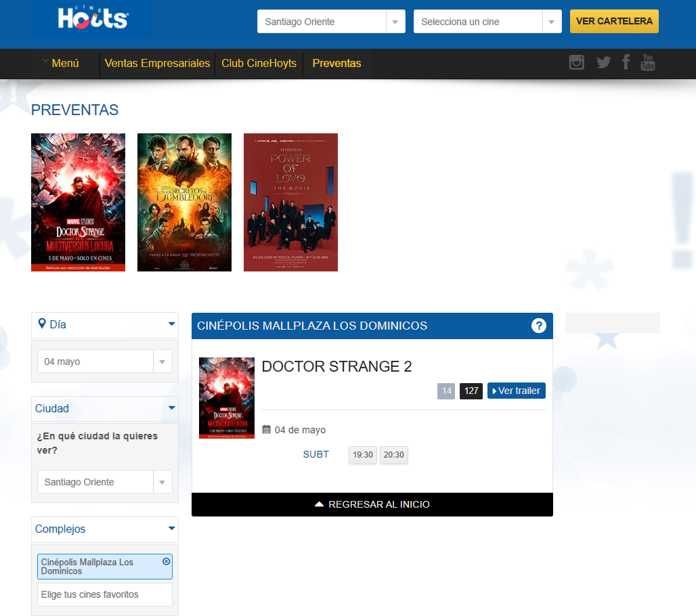
Task: Collapse the Ciudad filter section
Action: coord(171,408)
